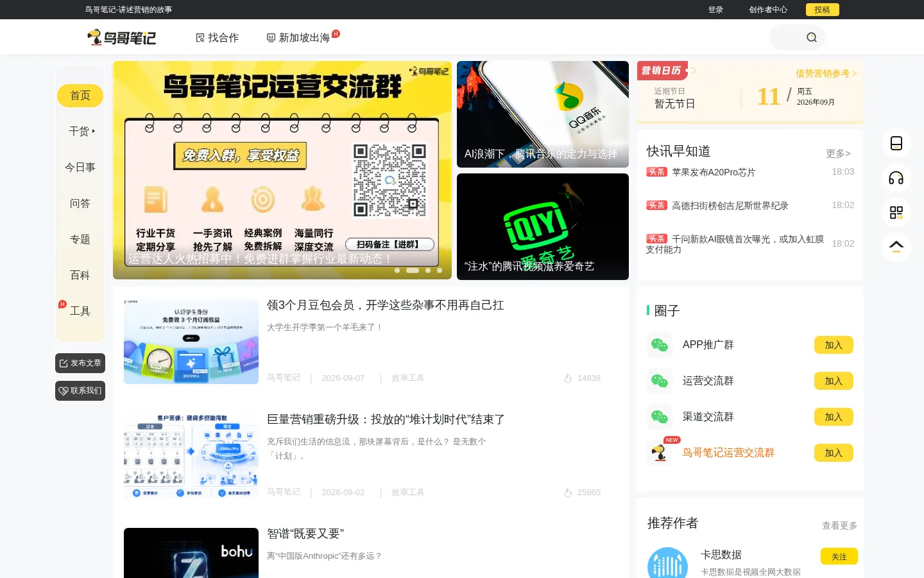
Task: Click the WeChat icon beside 渠道交流群
Action: pyautogui.click(x=660, y=417)
